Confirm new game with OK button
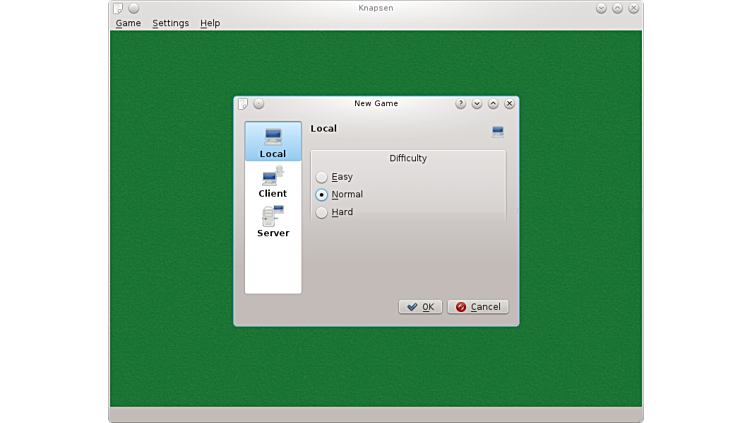This screenshot has height=423, width=752. tap(420, 307)
